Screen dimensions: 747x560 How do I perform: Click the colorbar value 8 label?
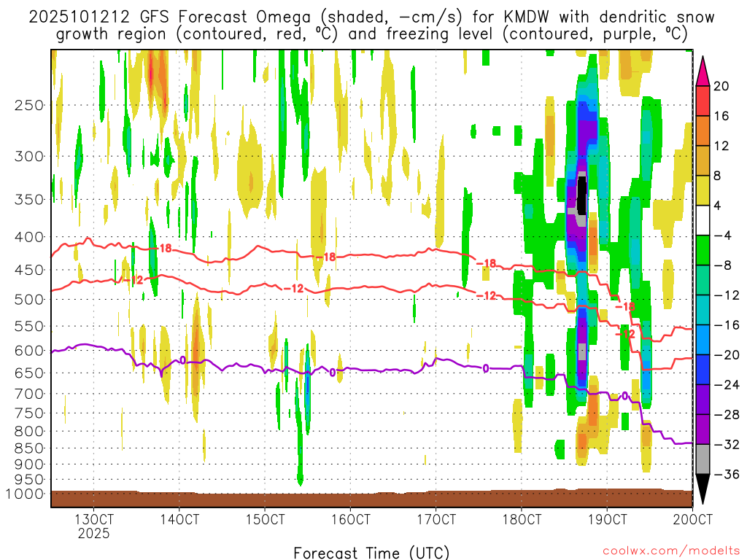[718, 176]
